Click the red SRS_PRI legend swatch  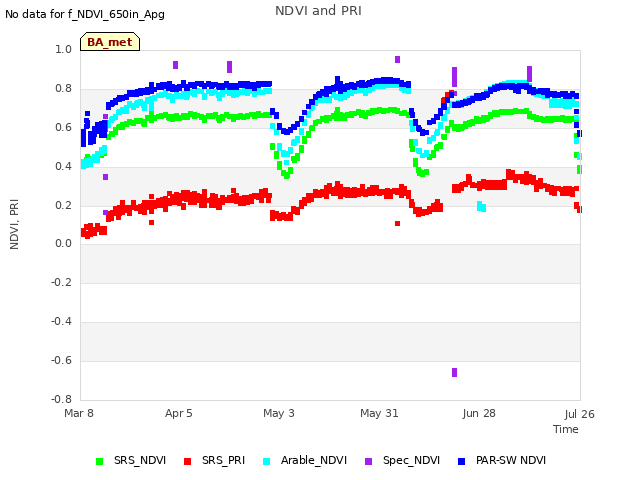click(187, 462)
